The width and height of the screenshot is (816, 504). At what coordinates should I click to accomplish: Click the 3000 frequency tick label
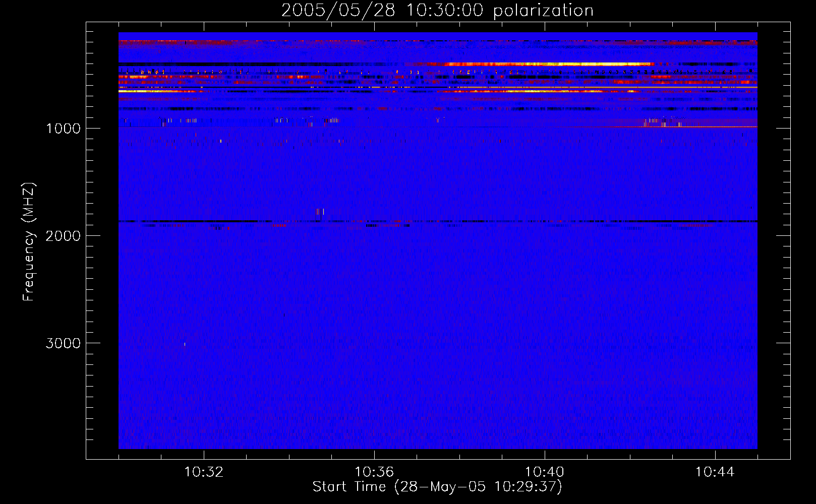[x=63, y=343]
